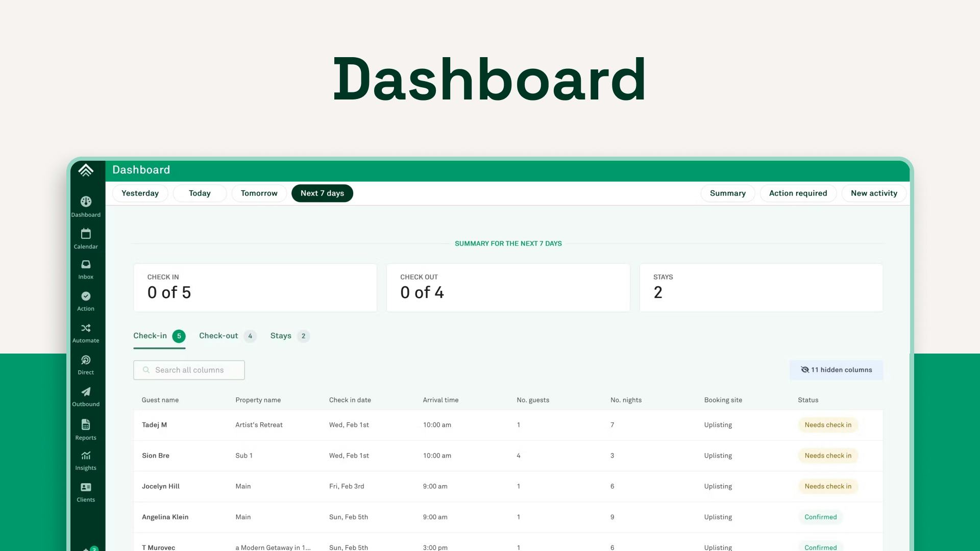
Task: Select the Yesterday date filter
Action: [140, 193]
